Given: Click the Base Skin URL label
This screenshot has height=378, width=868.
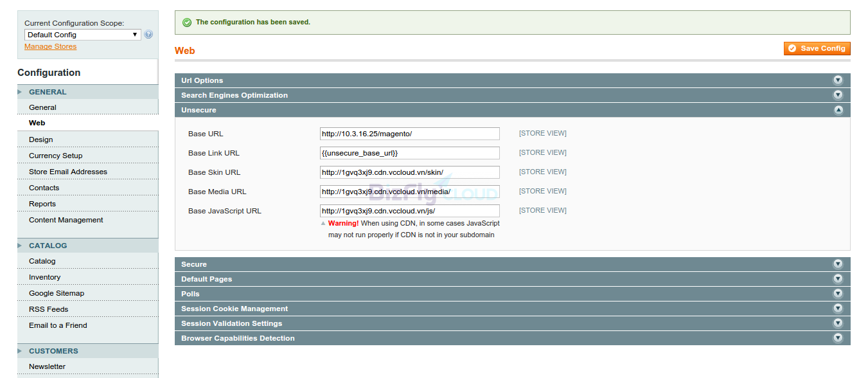Looking at the screenshot, I should [x=215, y=172].
